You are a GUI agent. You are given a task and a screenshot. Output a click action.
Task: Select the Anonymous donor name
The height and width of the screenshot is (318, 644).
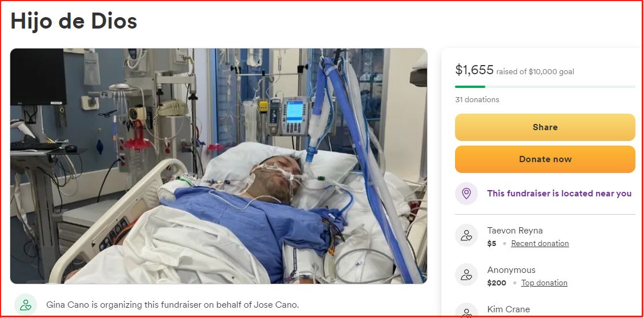[x=512, y=270]
